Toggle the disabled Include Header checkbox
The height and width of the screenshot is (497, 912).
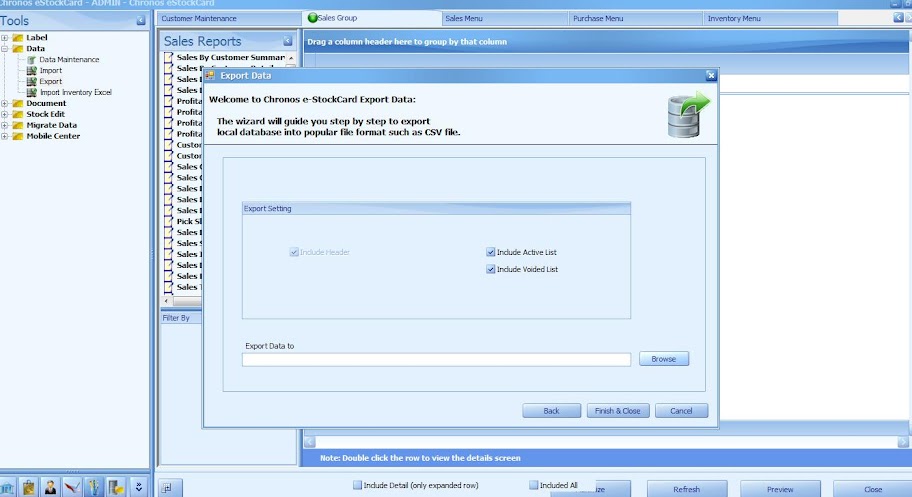[x=294, y=252]
